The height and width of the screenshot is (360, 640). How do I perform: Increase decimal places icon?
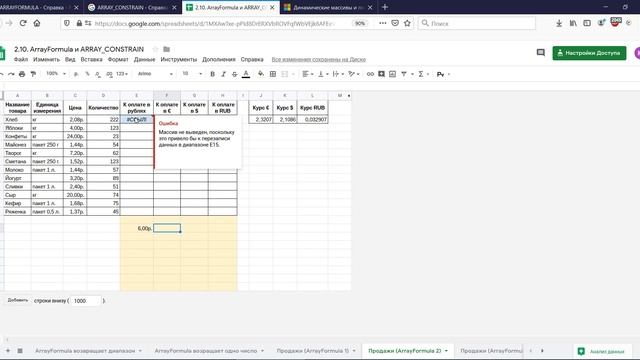tap(109, 74)
